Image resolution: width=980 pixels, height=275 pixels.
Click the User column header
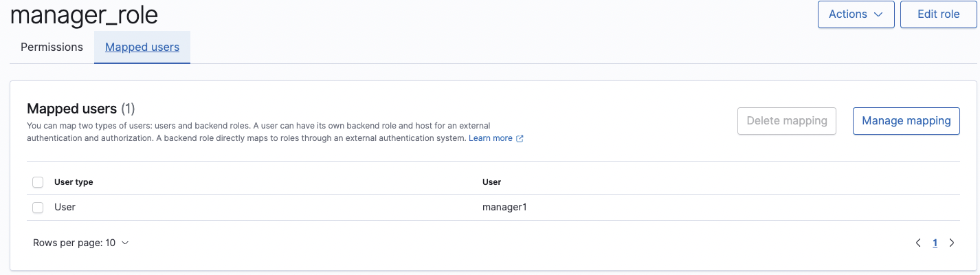(492, 182)
